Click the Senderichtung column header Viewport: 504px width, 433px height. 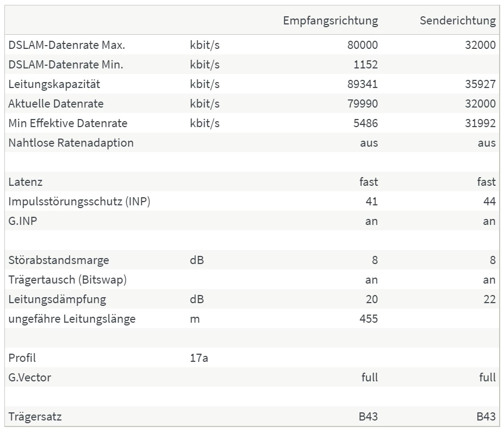pyautogui.click(x=457, y=21)
